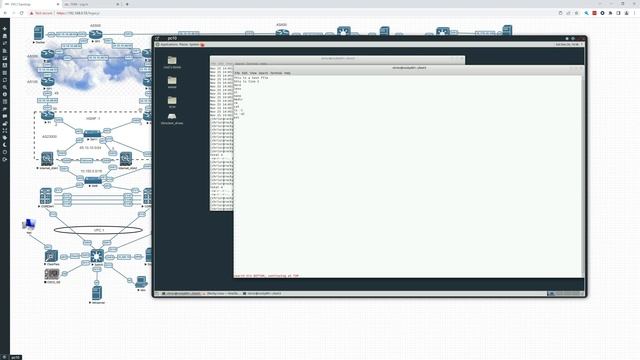Switch to first taskbar window button in pc10
This screenshot has height=360, width=640.
tap(182, 293)
